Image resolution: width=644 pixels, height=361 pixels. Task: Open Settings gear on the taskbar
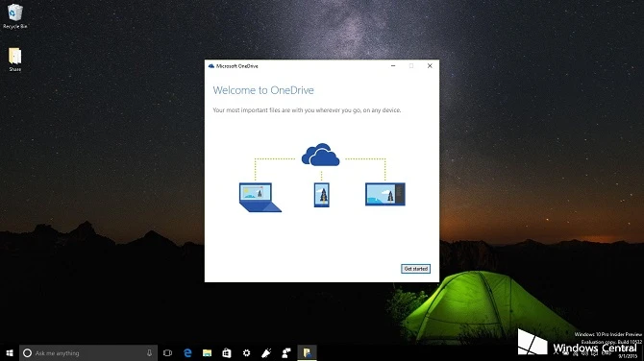click(246, 352)
